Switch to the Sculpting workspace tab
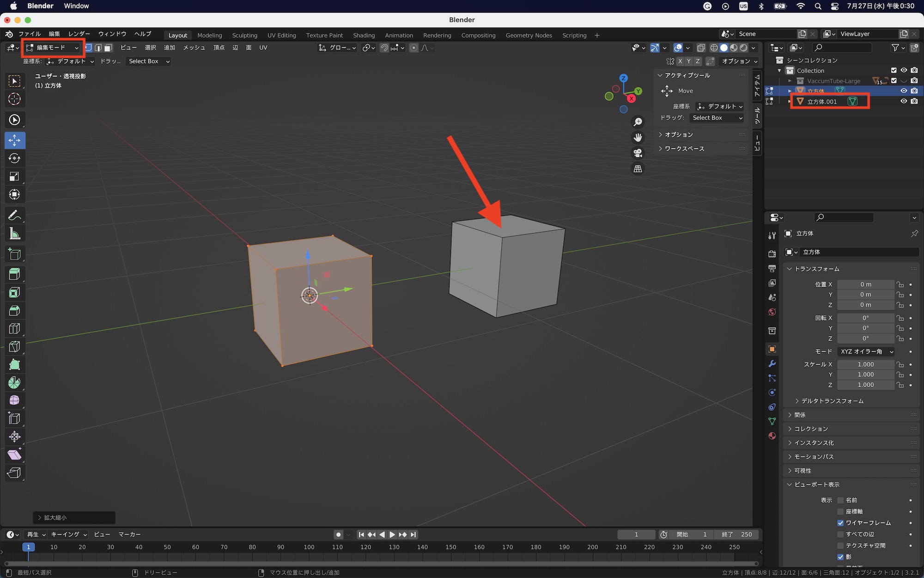The width and height of the screenshot is (924, 578). (x=244, y=35)
